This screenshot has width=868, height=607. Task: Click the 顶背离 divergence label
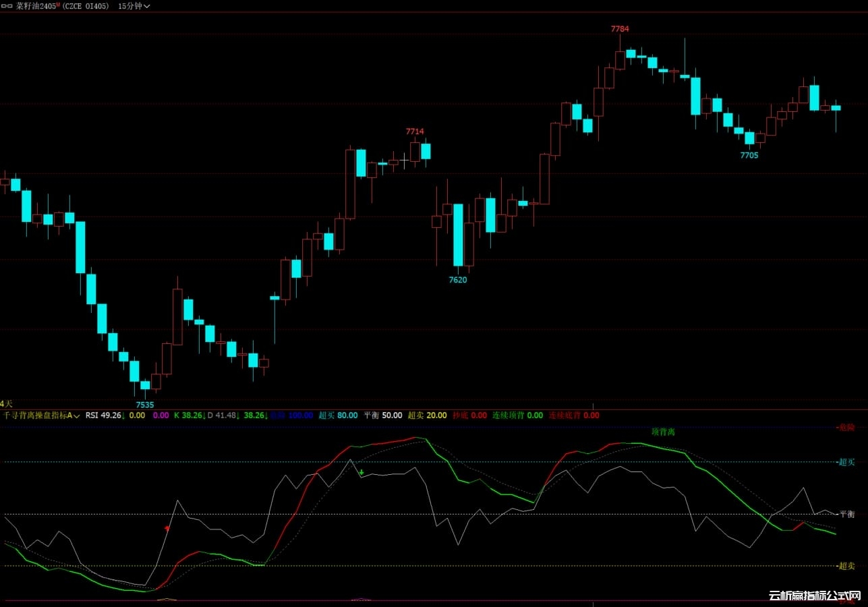coord(663,432)
